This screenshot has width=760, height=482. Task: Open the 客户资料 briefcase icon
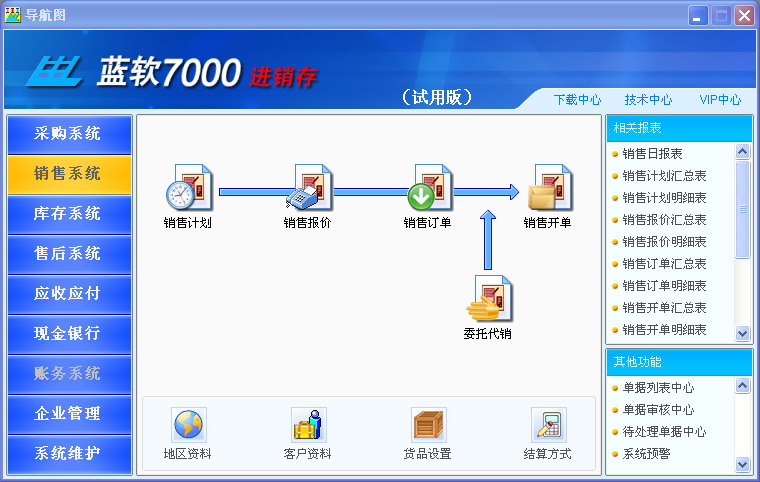pos(308,424)
